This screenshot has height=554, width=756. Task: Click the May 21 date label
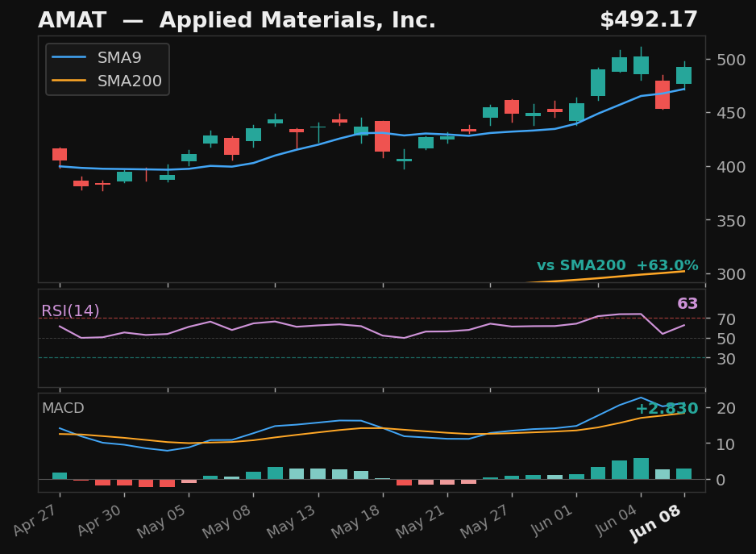click(x=421, y=521)
